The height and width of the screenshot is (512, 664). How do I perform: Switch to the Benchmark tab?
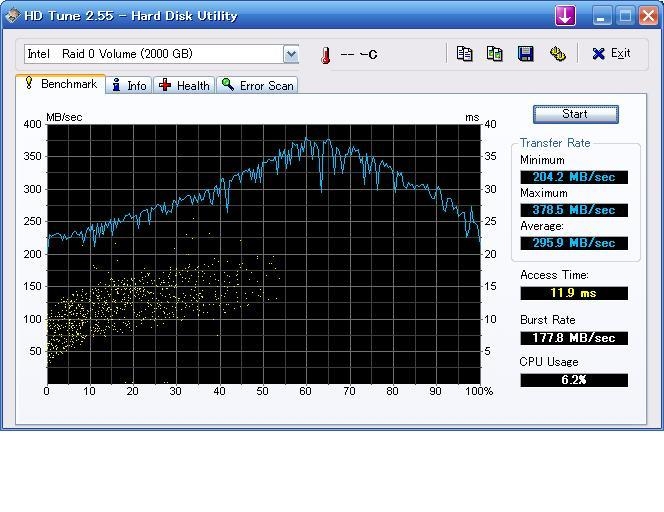tap(61, 84)
